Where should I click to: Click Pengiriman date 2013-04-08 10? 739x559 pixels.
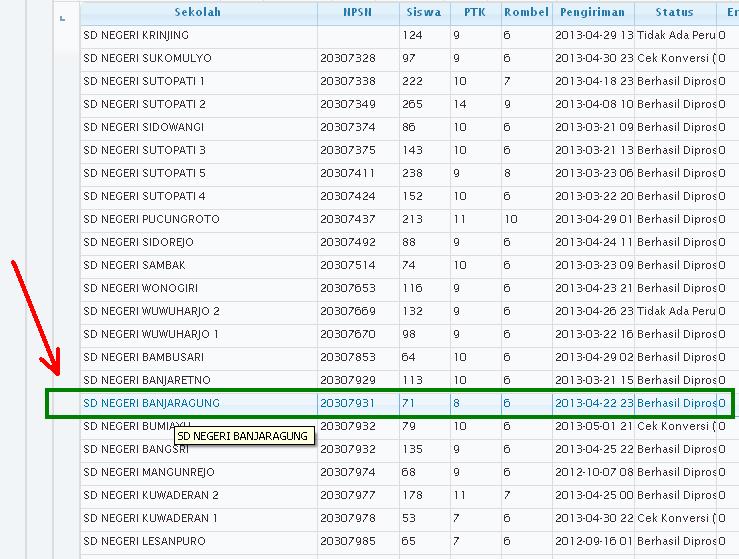tap(594, 105)
